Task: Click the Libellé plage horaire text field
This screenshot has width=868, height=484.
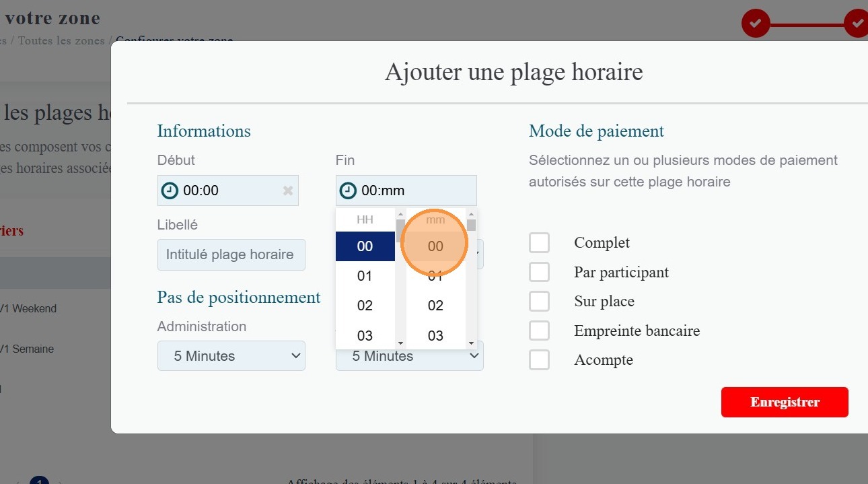Action: tap(231, 255)
